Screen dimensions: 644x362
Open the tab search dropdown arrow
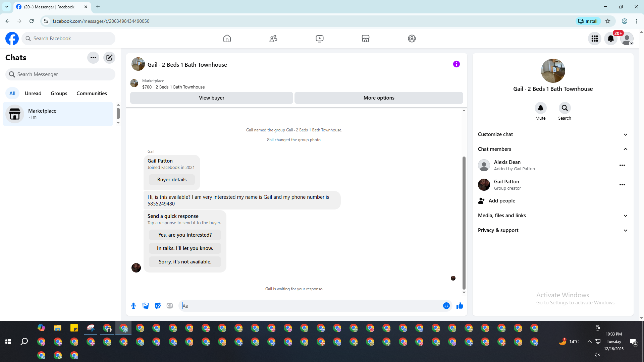point(7,7)
